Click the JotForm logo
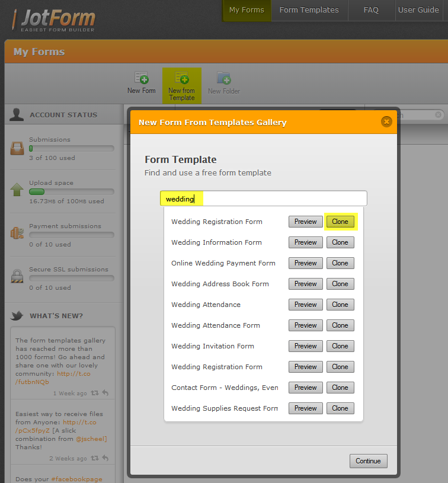The height and width of the screenshot is (483, 448). tap(54, 20)
